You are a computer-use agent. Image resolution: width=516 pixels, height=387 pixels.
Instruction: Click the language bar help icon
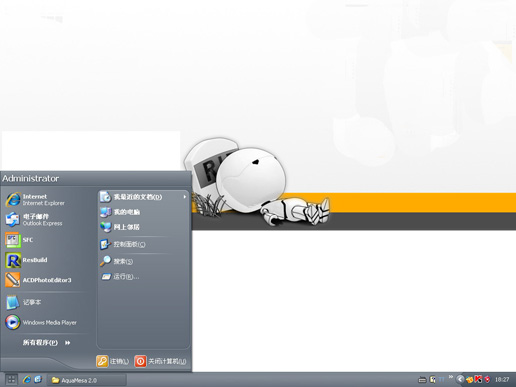[x=433, y=380]
